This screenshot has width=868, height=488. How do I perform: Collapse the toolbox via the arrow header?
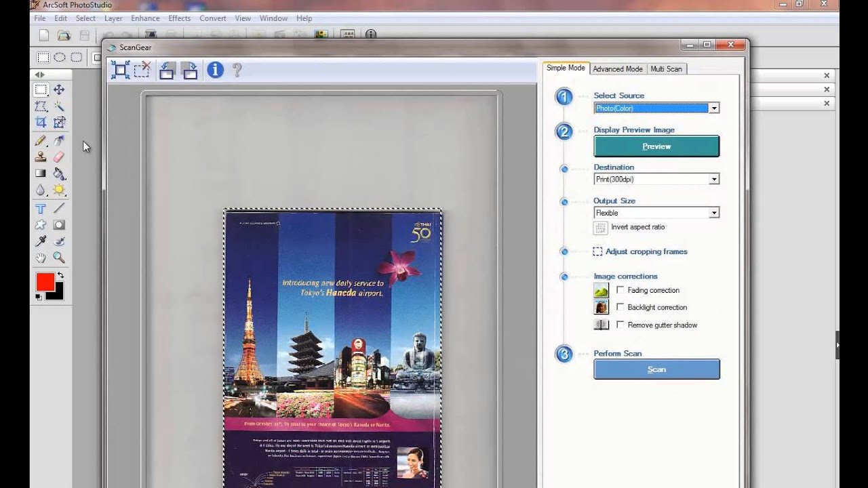coord(40,75)
